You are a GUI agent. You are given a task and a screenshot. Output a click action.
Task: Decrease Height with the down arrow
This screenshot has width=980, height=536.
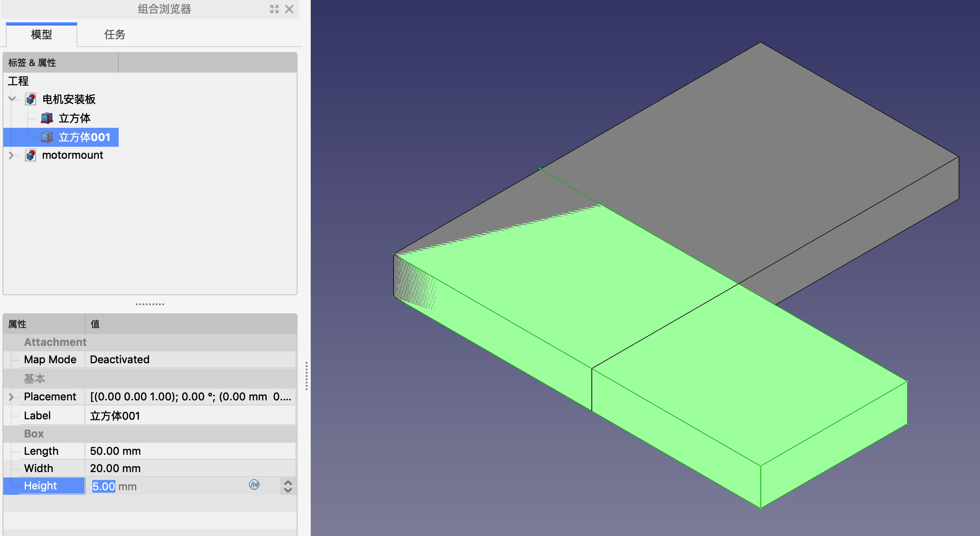[x=288, y=490]
